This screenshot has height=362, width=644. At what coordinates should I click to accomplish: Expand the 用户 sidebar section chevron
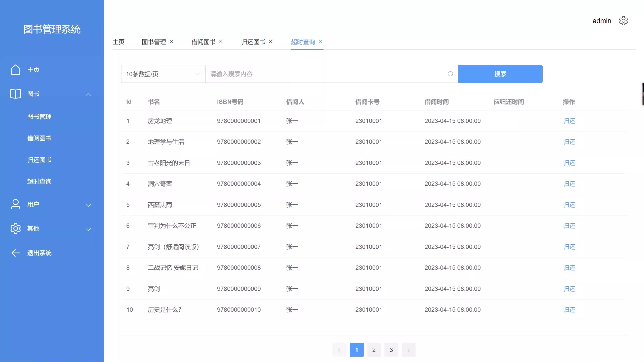point(88,205)
